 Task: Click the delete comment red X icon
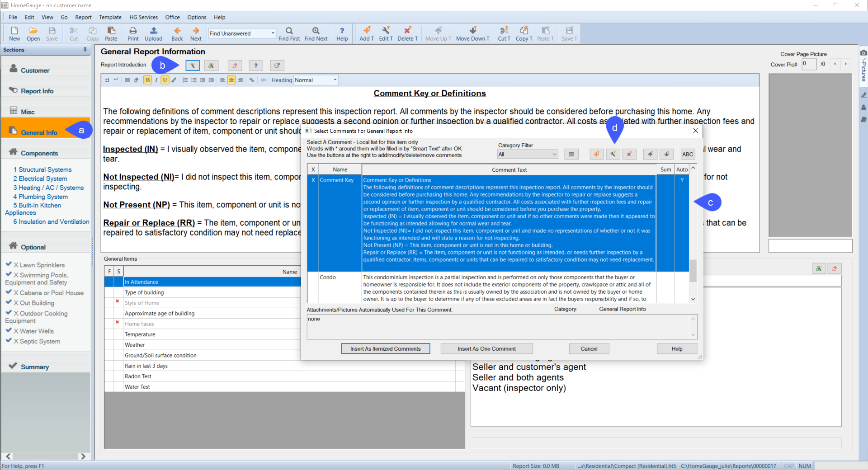[629, 154]
